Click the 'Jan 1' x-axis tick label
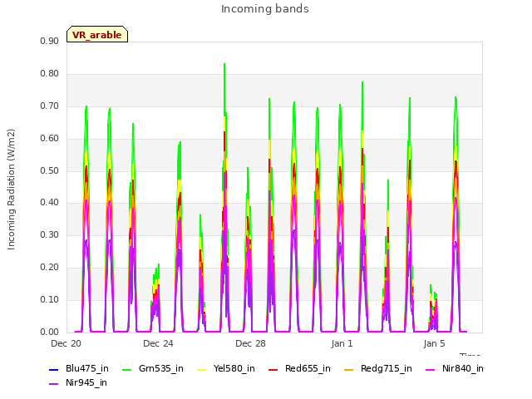Viewport: 532px width, 399px height. click(342, 343)
